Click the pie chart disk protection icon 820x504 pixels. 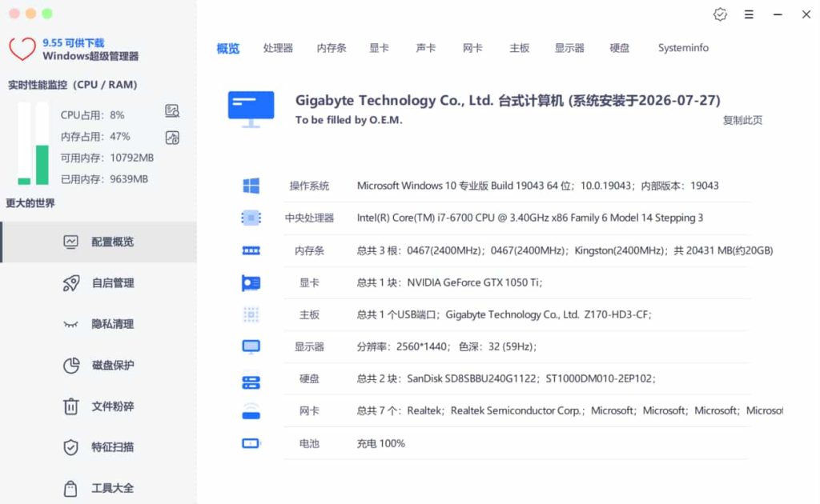[71, 365]
